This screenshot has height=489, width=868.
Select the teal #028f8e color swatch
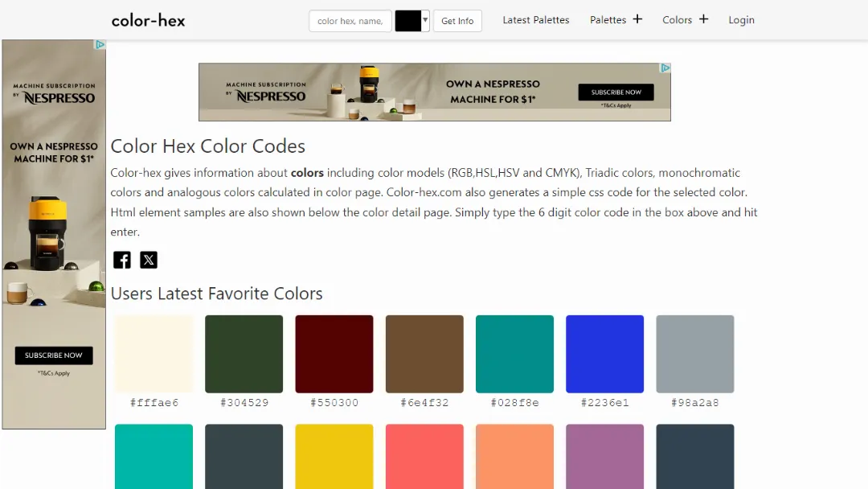coord(514,353)
